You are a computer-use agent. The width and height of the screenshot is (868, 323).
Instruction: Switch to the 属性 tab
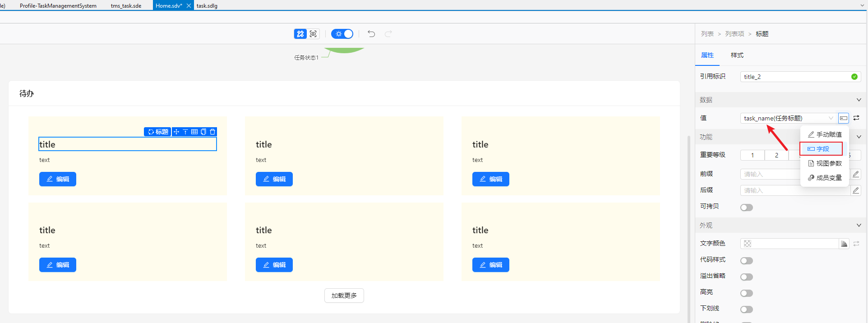tap(707, 55)
